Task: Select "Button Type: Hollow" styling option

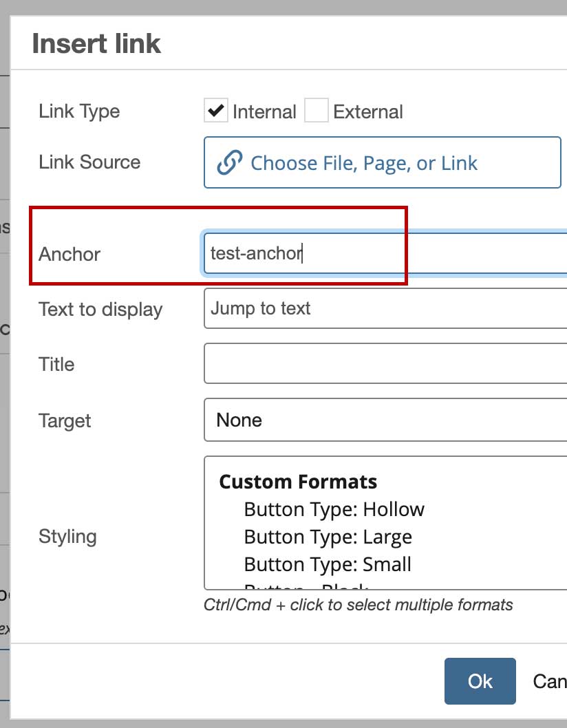Action: [334, 509]
